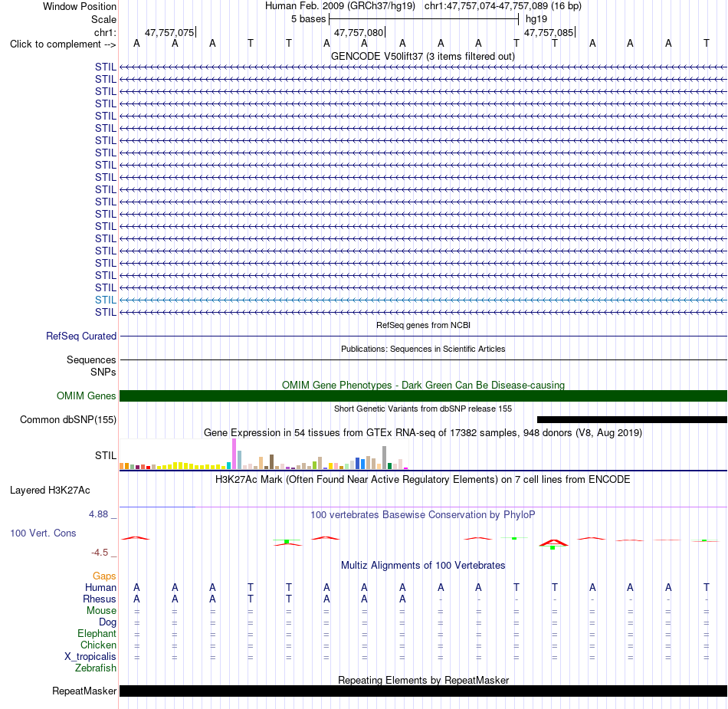Click the black RepeatMasker element bar
Image resolution: width=728 pixels, height=709 pixels.
(423, 691)
